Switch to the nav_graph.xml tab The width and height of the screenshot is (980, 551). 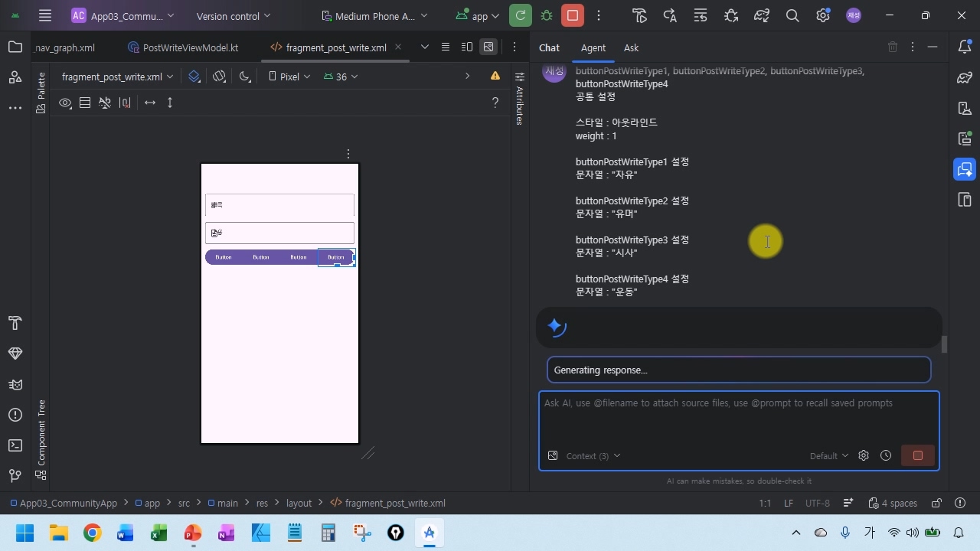pos(65,47)
